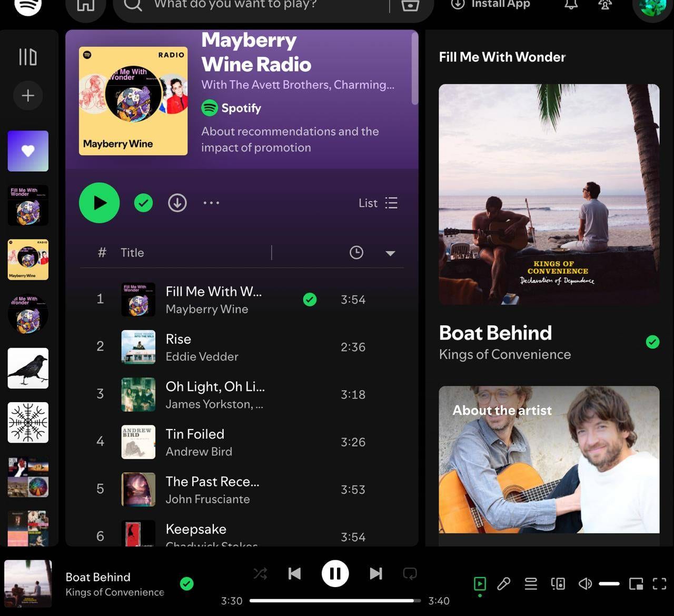
Task: Open the Spotify logo home link
Action: coord(28,5)
